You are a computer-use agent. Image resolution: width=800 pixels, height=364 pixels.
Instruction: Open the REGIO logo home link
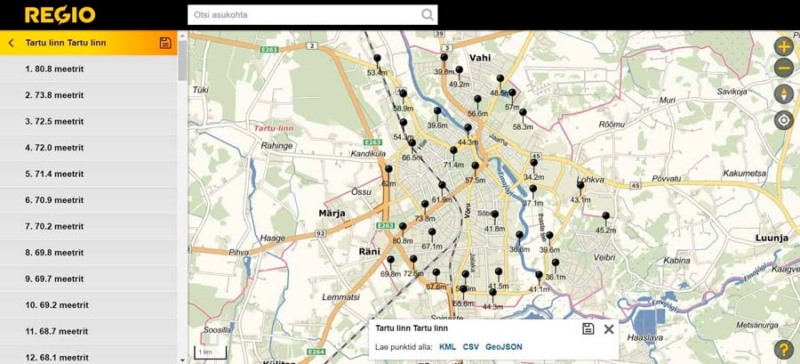pyautogui.click(x=60, y=15)
